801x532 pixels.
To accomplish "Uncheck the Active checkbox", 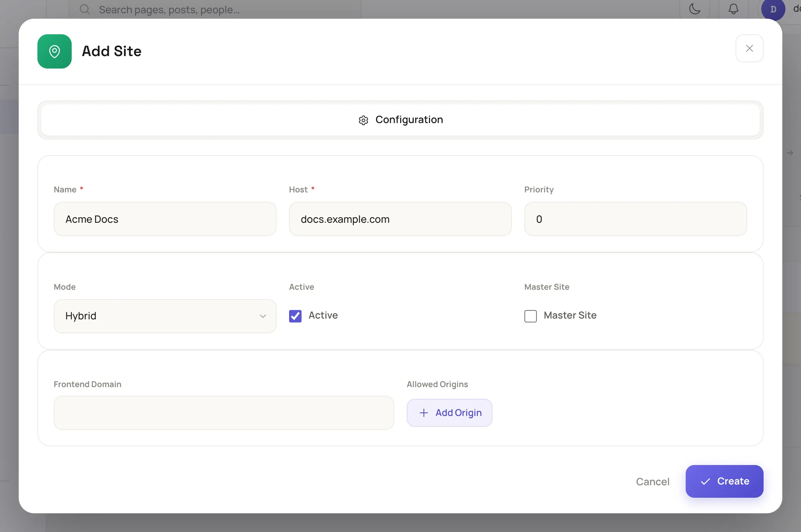I will [x=295, y=316].
